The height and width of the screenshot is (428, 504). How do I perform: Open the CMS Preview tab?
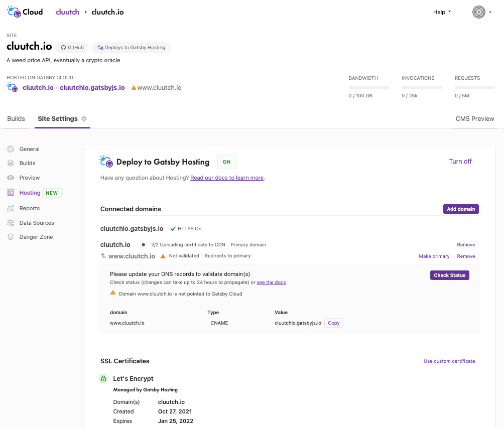click(x=475, y=118)
